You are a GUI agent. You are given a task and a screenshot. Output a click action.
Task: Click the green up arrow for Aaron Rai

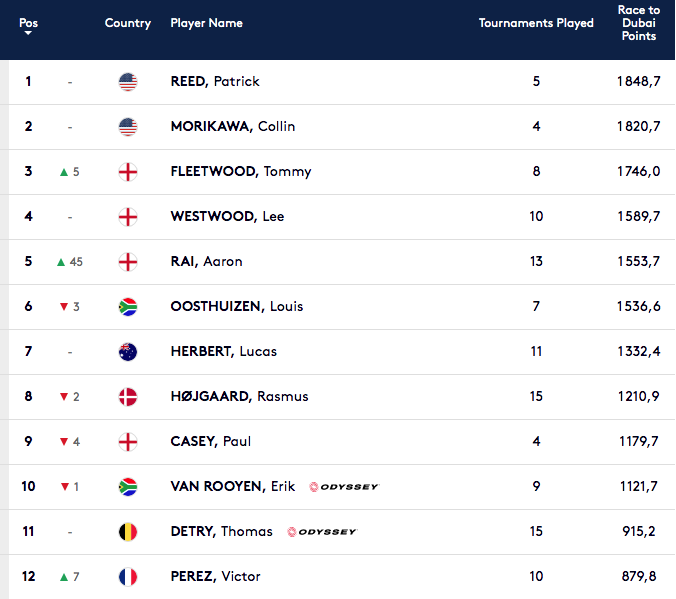[61, 262]
